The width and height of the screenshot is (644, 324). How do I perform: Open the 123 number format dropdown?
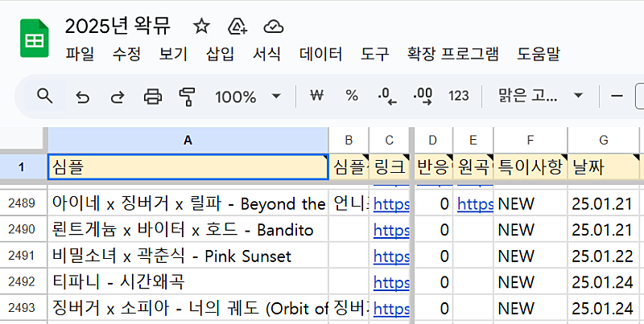[459, 96]
